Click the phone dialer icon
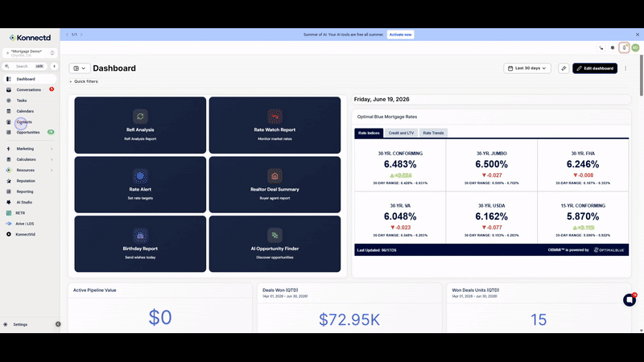644x362 pixels. pos(601,48)
